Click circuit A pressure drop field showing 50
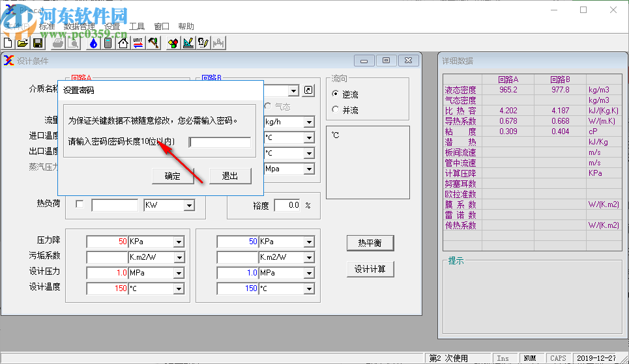 pyautogui.click(x=107, y=242)
